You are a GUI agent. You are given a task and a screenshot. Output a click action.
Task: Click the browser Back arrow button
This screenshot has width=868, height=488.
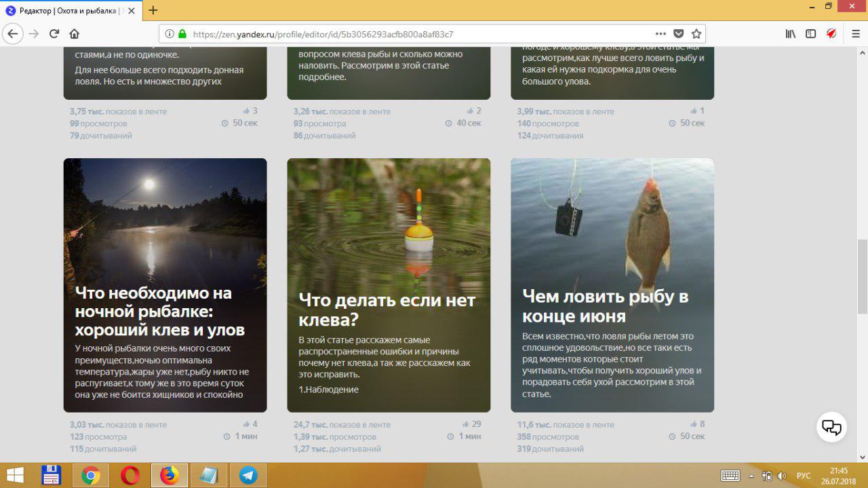pyautogui.click(x=13, y=33)
